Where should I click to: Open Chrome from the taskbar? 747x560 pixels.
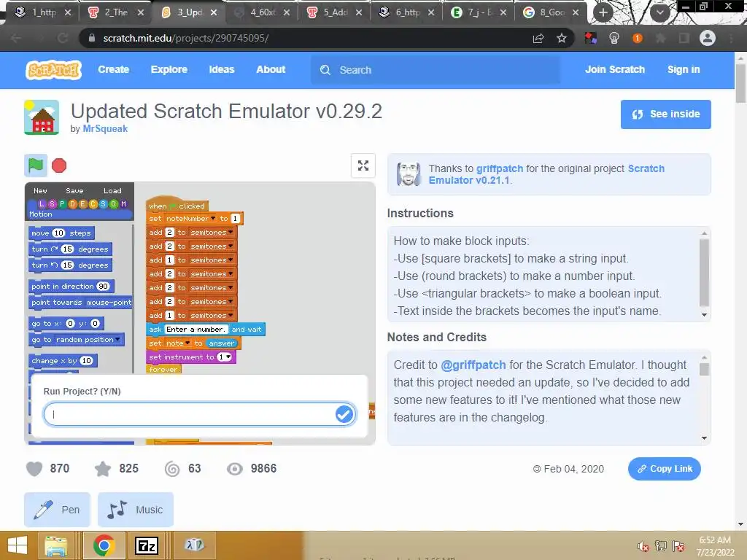pyautogui.click(x=104, y=545)
